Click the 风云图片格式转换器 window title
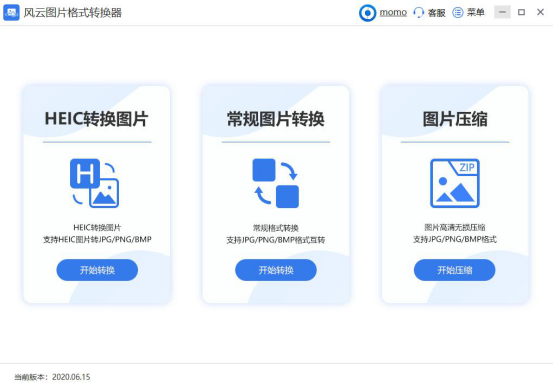The height and width of the screenshot is (389, 553). [x=73, y=13]
